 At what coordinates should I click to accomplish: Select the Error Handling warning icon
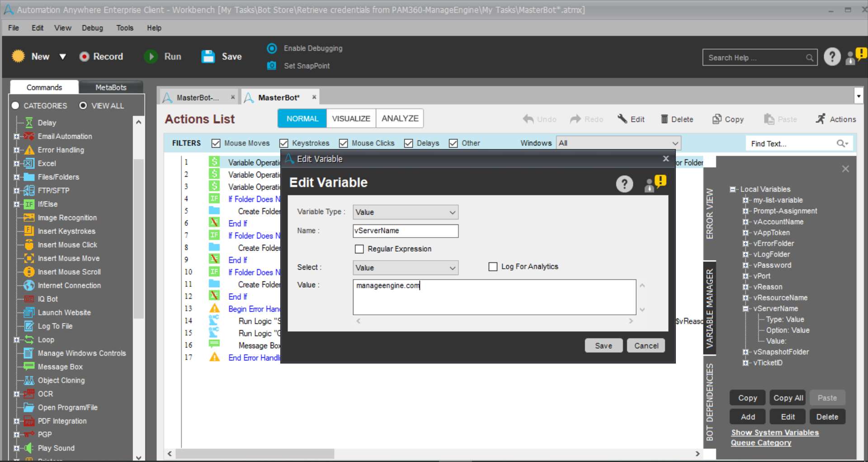point(29,150)
